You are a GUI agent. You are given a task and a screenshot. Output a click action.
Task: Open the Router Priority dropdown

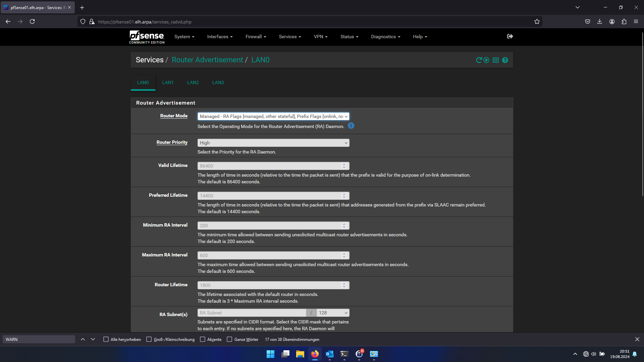(x=273, y=143)
